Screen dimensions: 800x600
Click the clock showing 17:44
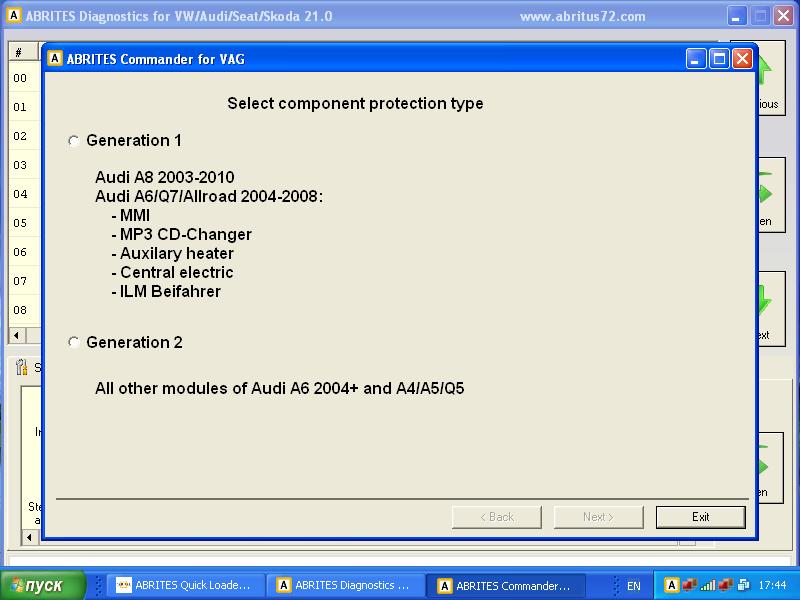pos(772,585)
